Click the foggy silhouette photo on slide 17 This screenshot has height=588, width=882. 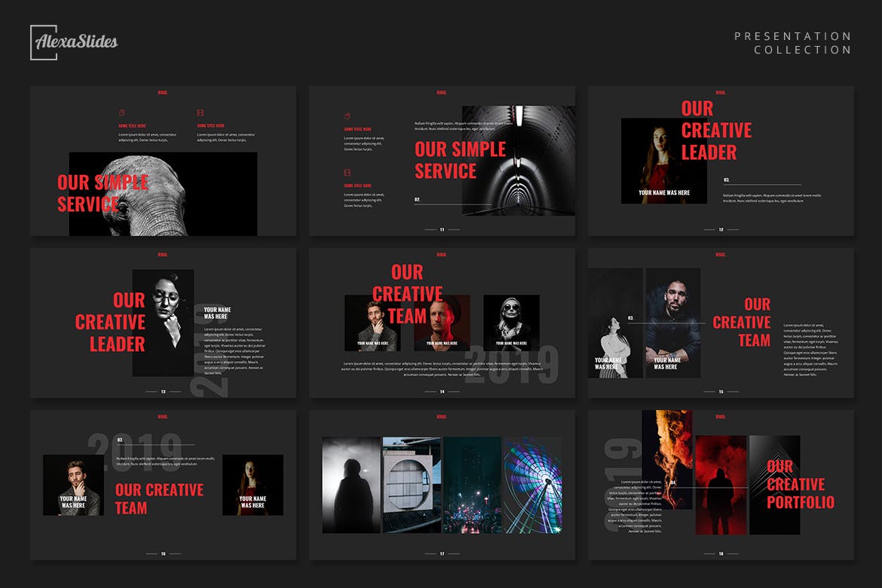(x=351, y=485)
